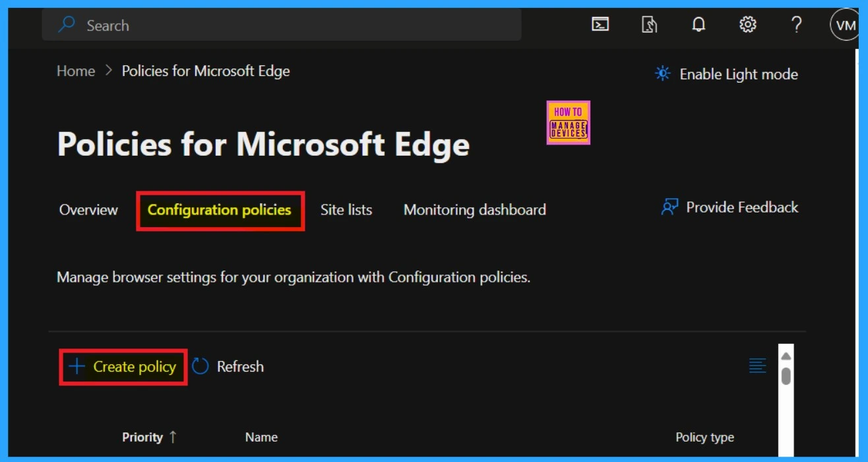Viewport: 868px width, 462px height.
Task: Open the Site lists tab
Action: click(346, 210)
